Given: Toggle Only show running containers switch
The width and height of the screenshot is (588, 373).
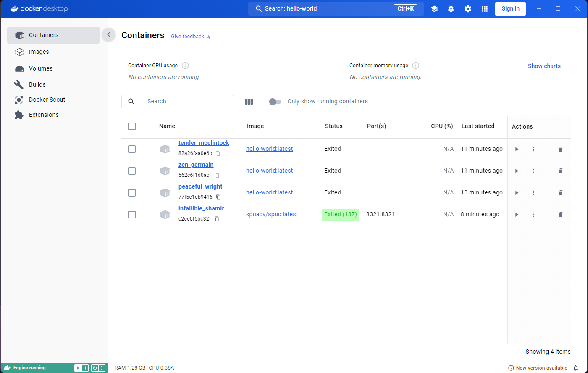Looking at the screenshot, I should pyautogui.click(x=275, y=102).
